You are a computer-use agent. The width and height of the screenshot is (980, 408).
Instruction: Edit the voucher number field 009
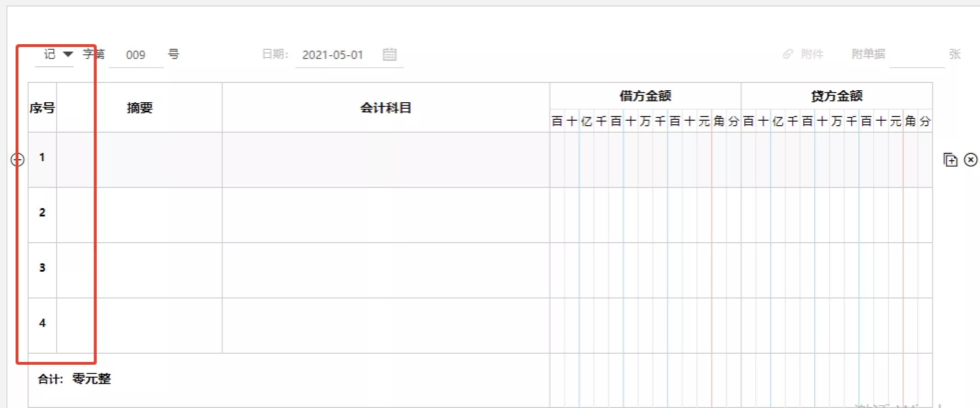pos(136,55)
